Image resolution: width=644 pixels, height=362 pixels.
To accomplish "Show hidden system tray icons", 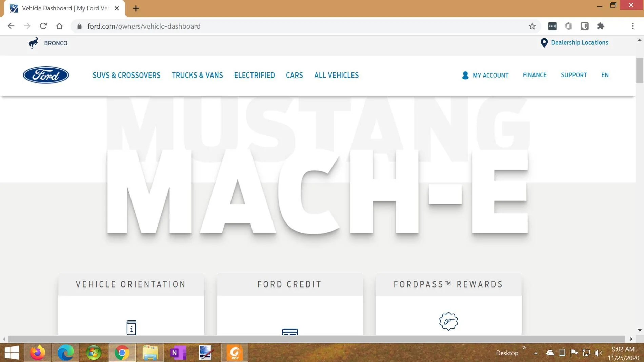I will 536,353.
